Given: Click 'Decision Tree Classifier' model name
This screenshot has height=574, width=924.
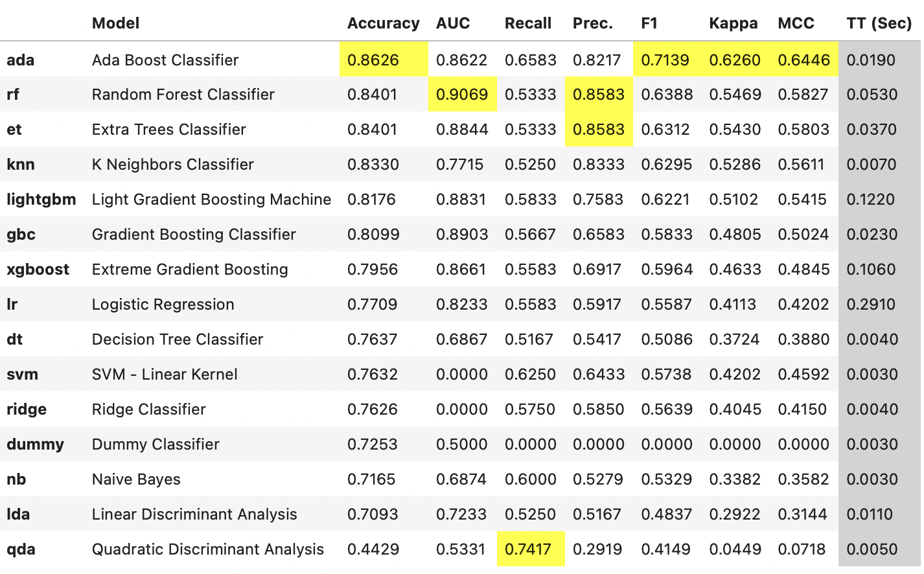Looking at the screenshot, I should [178, 339].
